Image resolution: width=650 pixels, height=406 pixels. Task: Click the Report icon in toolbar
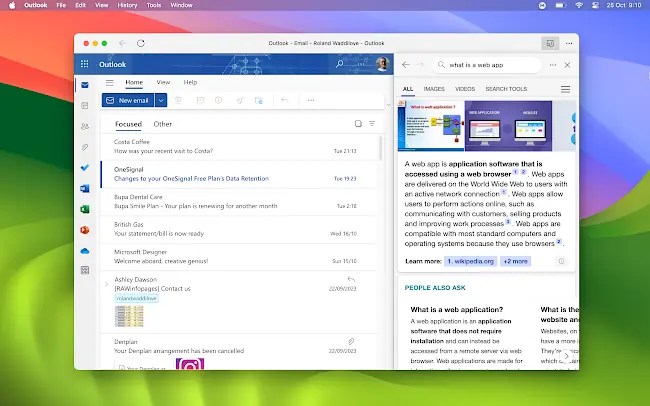coord(218,100)
